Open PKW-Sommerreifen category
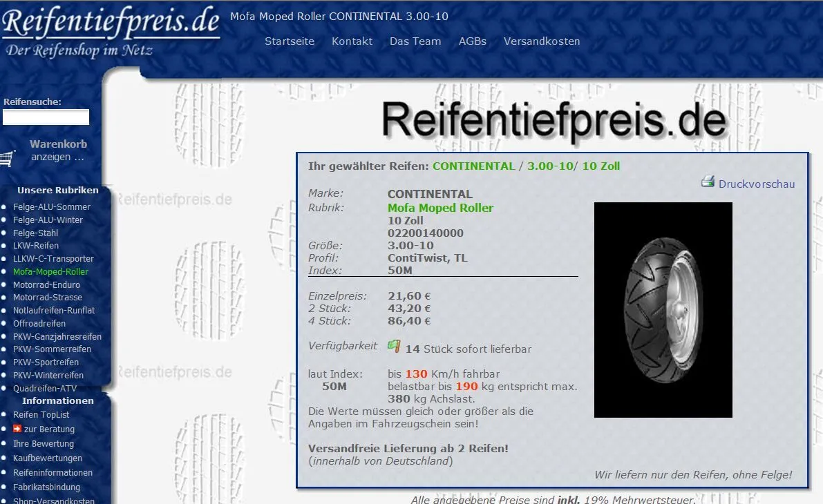The height and width of the screenshot is (504, 823). (52, 349)
